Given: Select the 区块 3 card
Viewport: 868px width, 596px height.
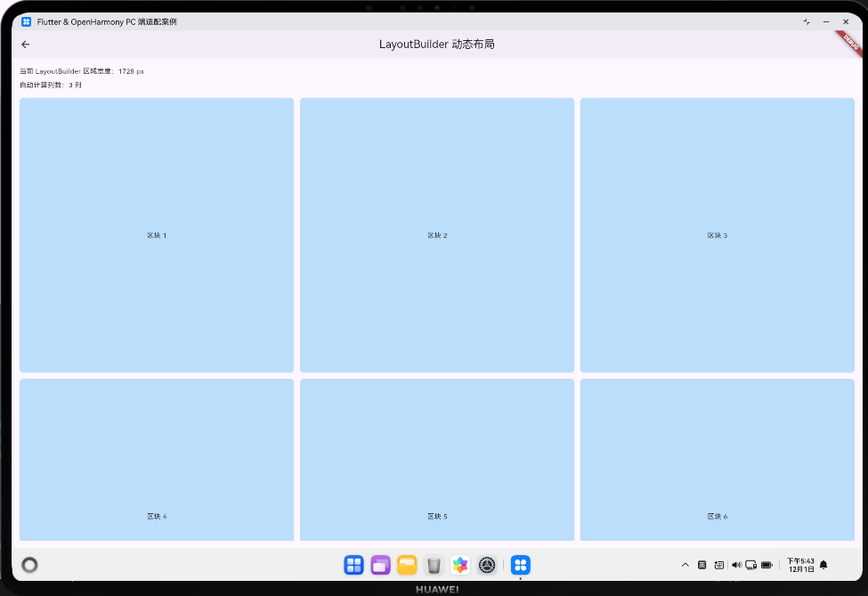Looking at the screenshot, I should (x=718, y=235).
